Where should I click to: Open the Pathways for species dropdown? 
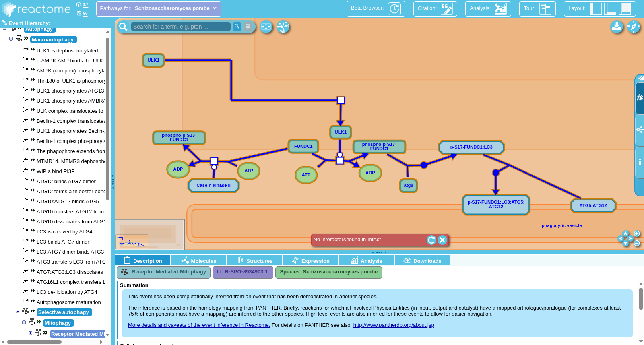[159, 8]
